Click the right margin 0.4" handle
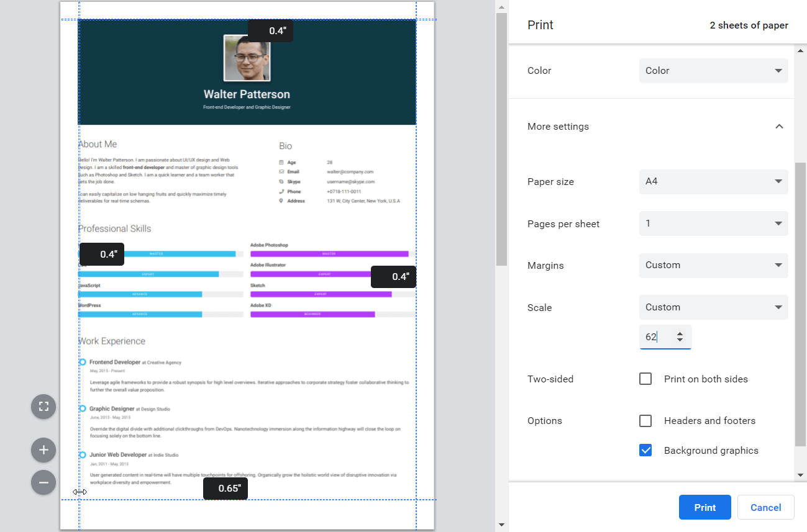This screenshot has width=807, height=532. click(393, 277)
